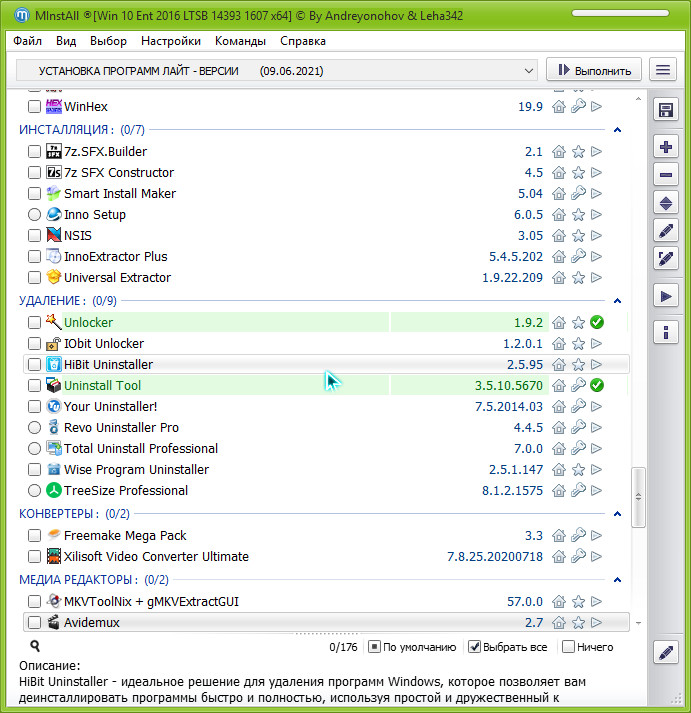Click the info icon in right sidebar
This screenshot has height=713, width=691.
pos(665,332)
